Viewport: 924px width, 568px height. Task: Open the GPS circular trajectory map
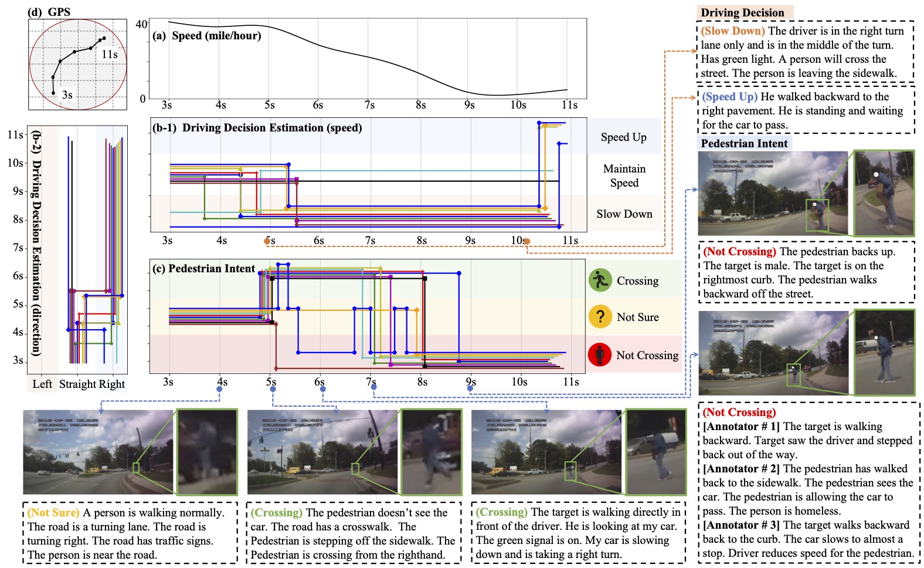[77, 64]
